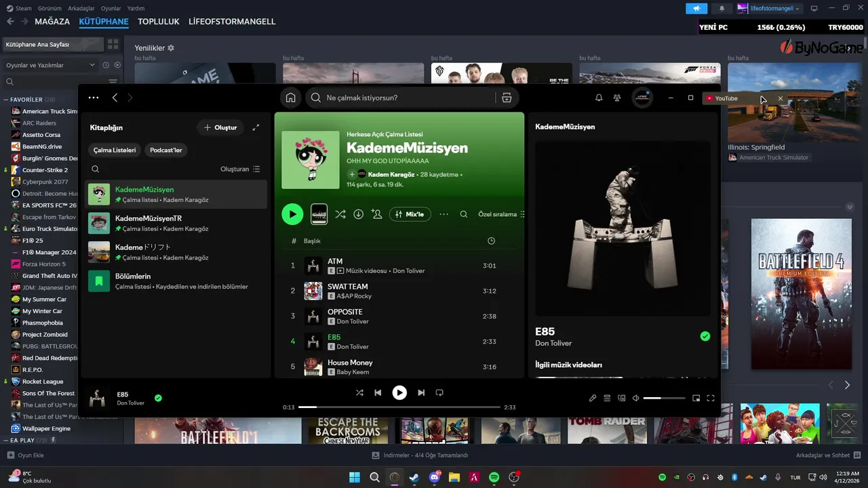Open Spotify profile avatar menu
The image size is (868, 488).
click(x=642, y=98)
